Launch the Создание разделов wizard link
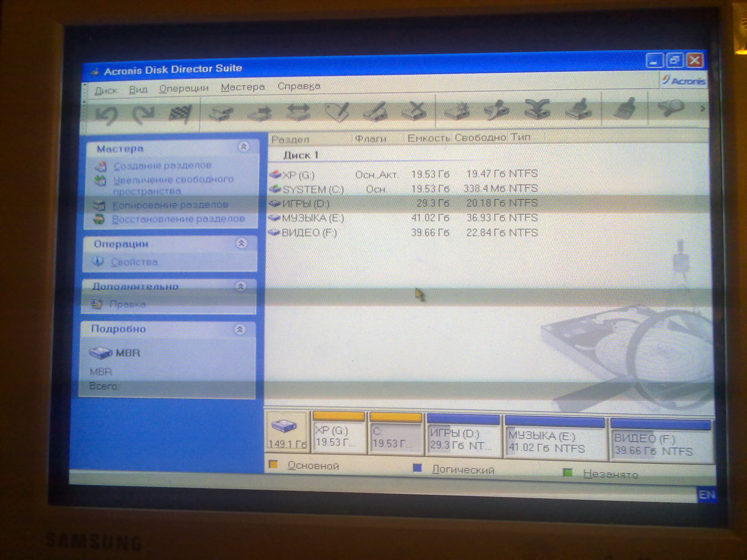Viewport: 747px width, 560px height. click(163, 165)
